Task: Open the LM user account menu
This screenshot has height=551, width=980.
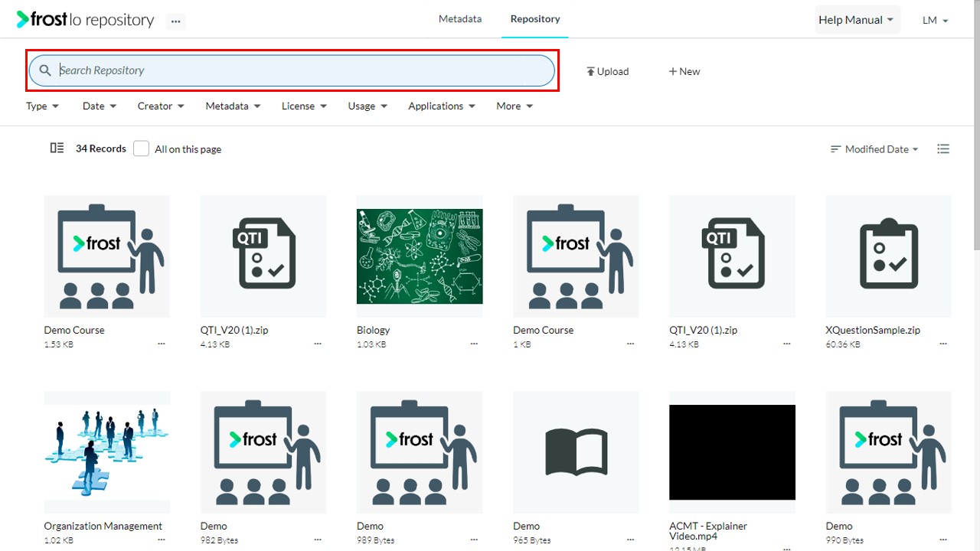Action: tap(936, 21)
